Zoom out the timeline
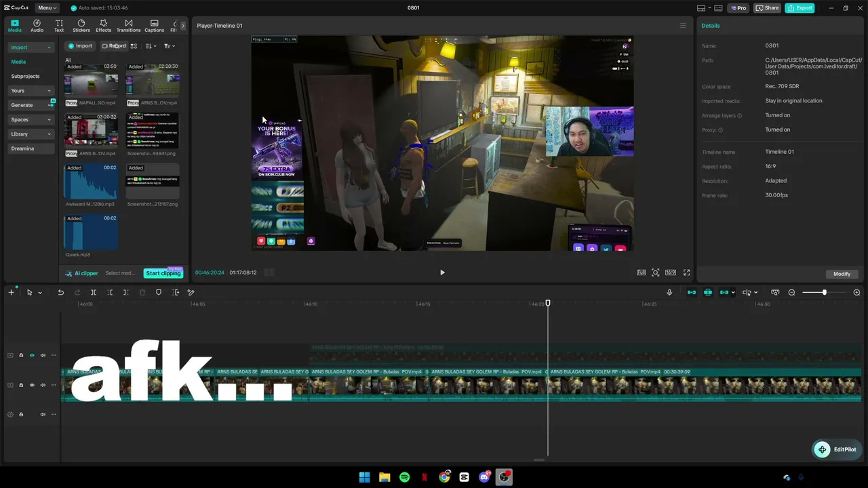Image resolution: width=868 pixels, height=488 pixels. pyautogui.click(x=791, y=292)
